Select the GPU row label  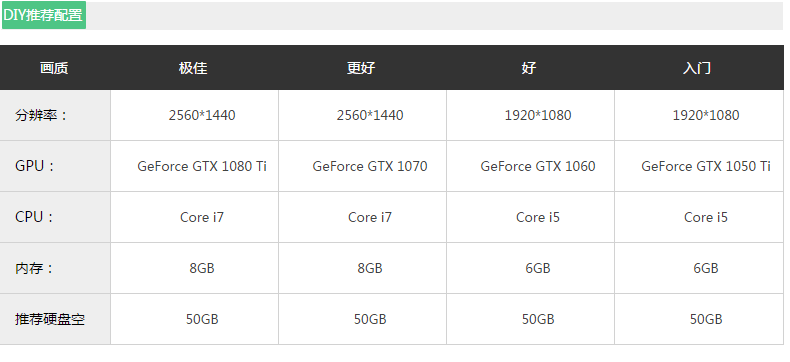(35, 166)
